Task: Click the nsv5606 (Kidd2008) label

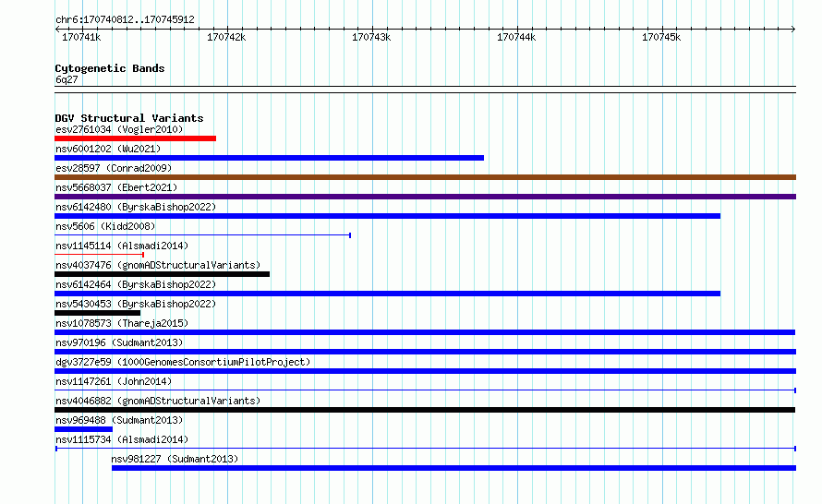Action: coord(105,226)
